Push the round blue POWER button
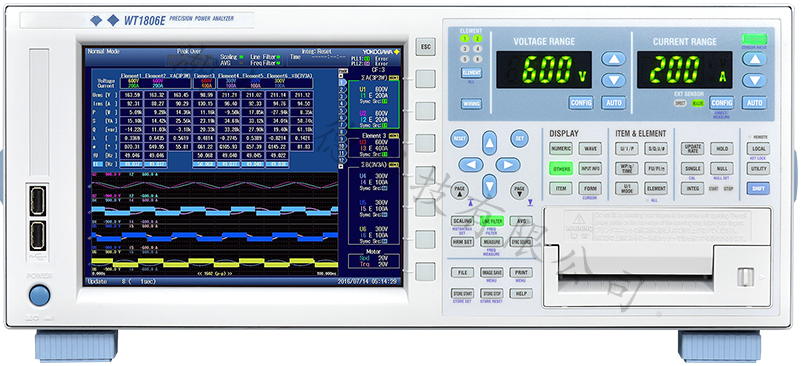The image size is (801, 366). (x=39, y=295)
